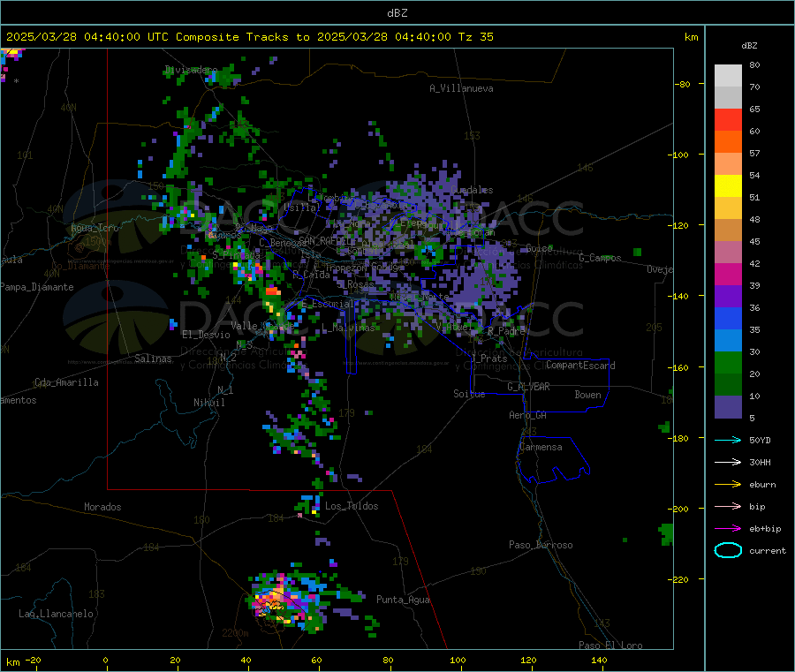Click the 'Paso_El_Loro' map label

(x=610, y=646)
